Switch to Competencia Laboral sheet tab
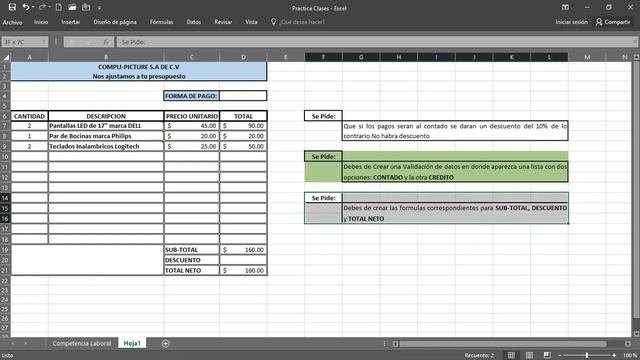 pos(81,343)
